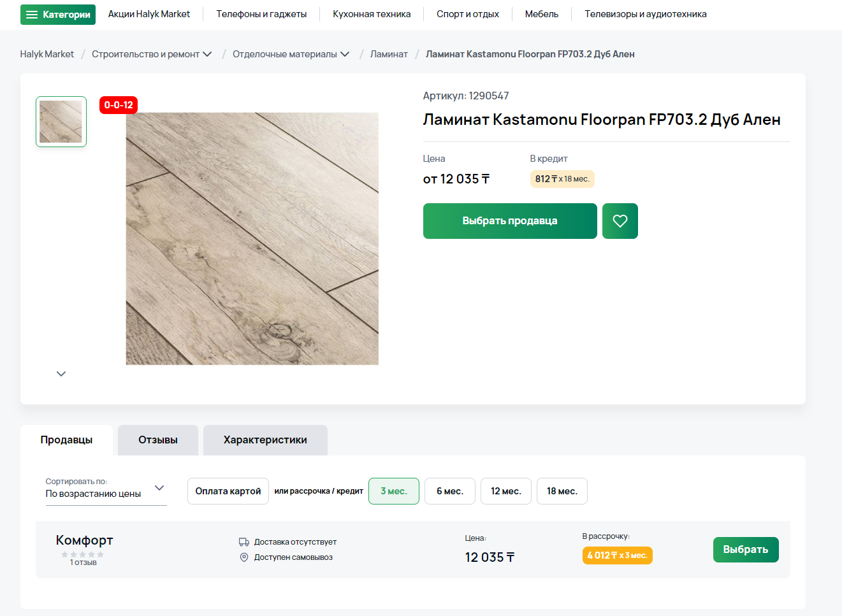Screen dimensions: 842x616
Task: Go to the Ламинат breadcrumb link
Action: [x=389, y=54]
